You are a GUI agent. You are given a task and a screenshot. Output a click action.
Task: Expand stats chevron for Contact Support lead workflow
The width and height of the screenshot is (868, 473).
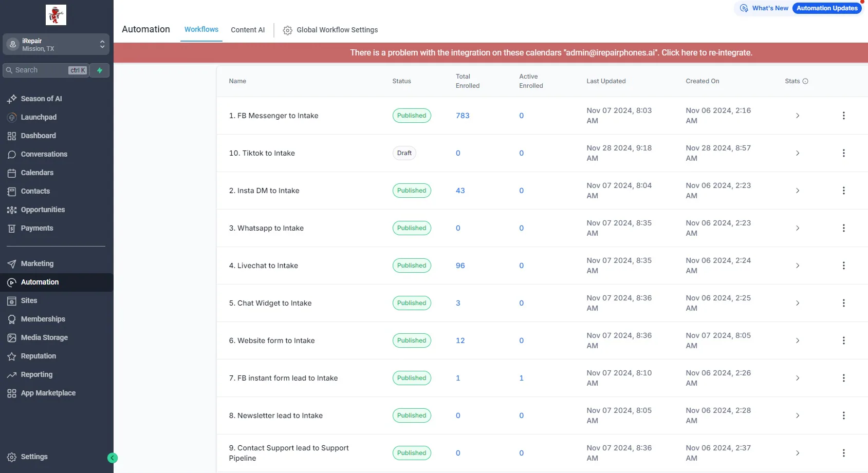pos(797,453)
